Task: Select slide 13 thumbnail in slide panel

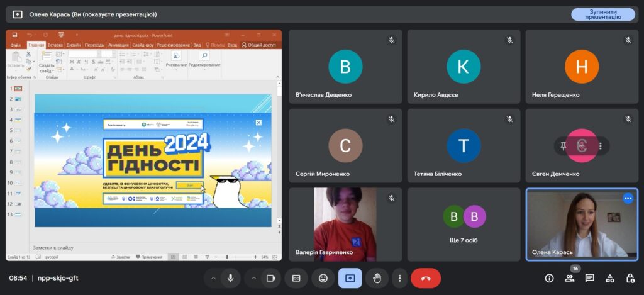Action: pyautogui.click(x=18, y=214)
